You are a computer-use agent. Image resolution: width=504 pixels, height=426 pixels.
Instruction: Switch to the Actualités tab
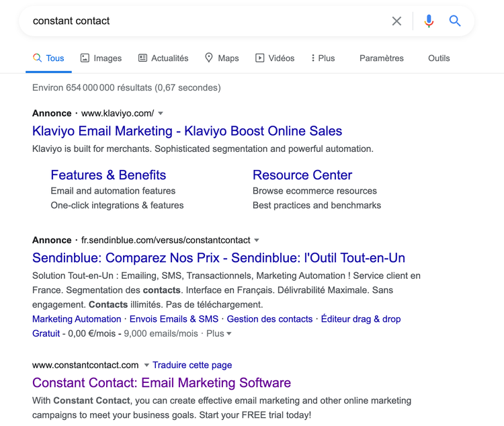(163, 58)
